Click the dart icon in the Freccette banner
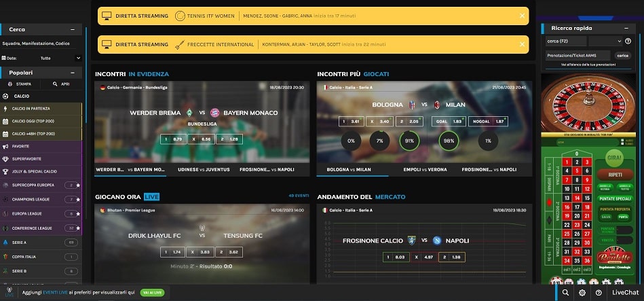This screenshot has width=644, height=301. coord(179,44)
